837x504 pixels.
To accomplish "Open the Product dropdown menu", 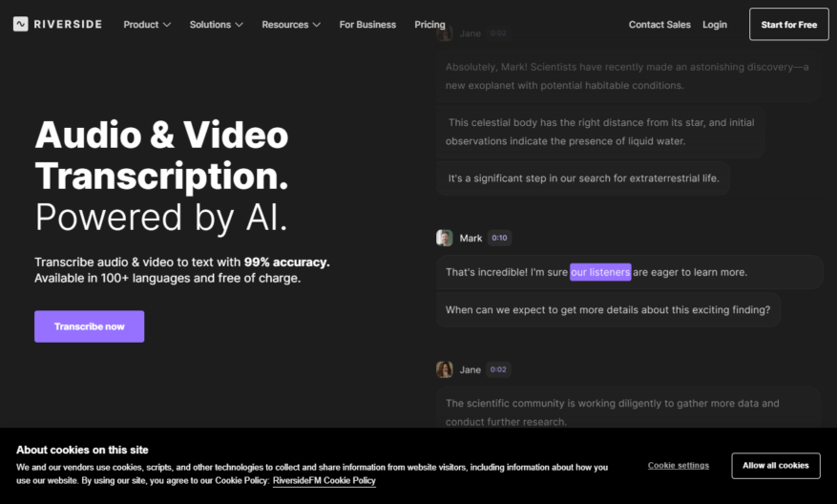I will click(147, 25).
